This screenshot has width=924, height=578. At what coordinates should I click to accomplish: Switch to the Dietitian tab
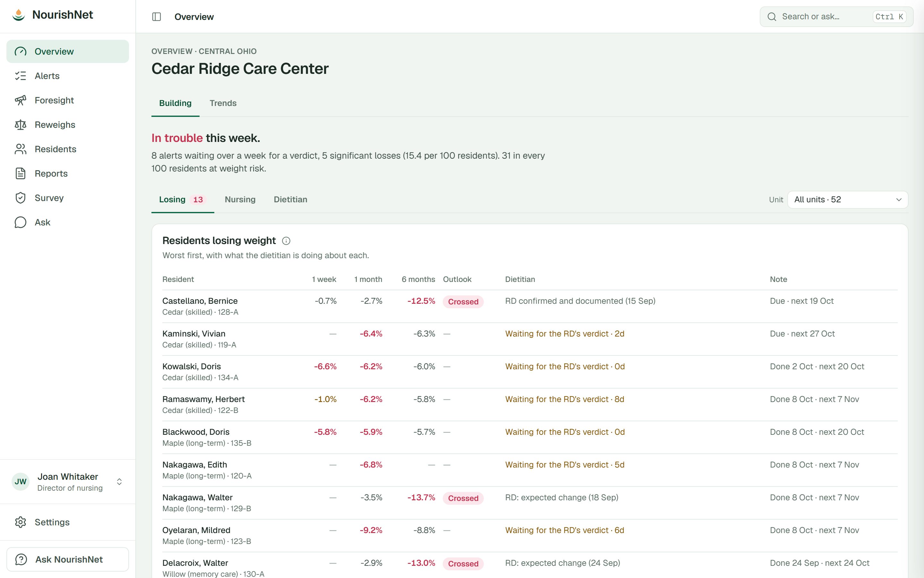291,199
